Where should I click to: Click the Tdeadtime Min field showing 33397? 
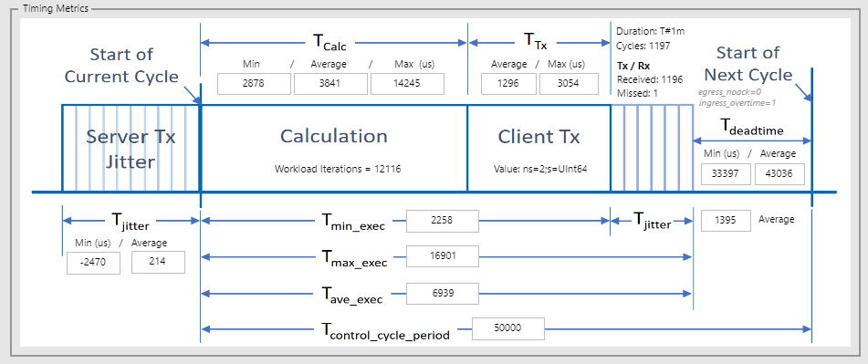(x=727, y=173)
